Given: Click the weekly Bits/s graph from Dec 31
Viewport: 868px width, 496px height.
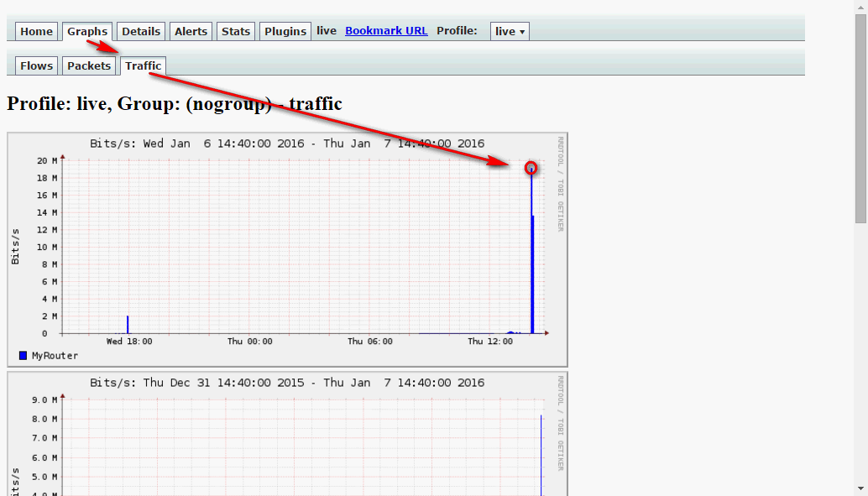Looking at the screenshot, I should (287, 434).
